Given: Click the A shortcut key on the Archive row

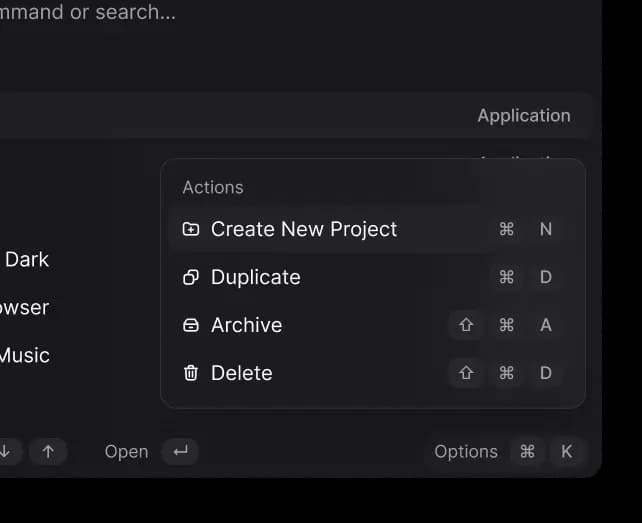Looking at the screenshot, I should pos(546,325).
